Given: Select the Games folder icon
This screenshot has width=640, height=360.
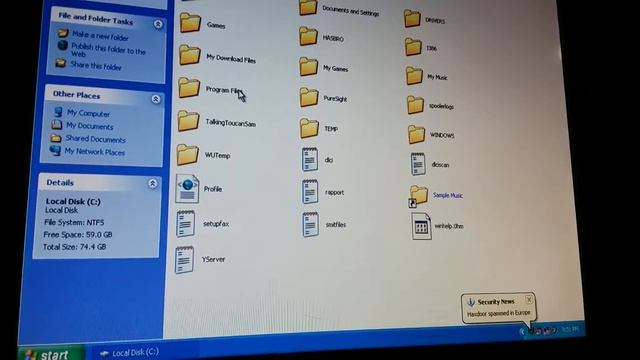Looking at the screenshot, I should pyautogui.click(x=190, y=22).
